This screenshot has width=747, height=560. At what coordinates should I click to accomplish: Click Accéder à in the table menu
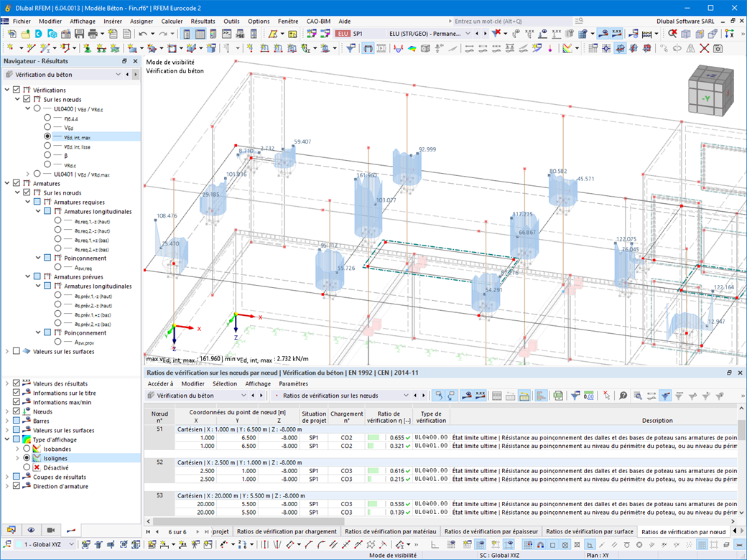(x=160, y=383)
